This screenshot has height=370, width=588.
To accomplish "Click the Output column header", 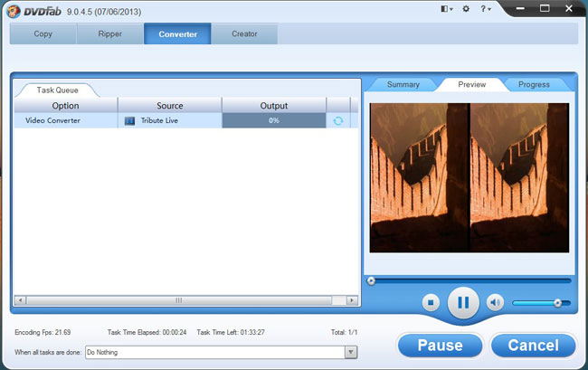I will coord(274,106).
